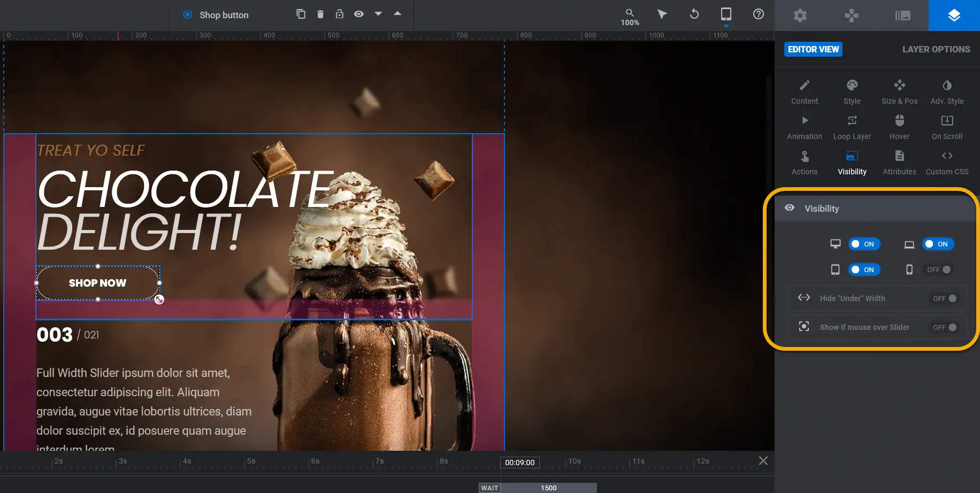Open the Hover options

[900, 128]
